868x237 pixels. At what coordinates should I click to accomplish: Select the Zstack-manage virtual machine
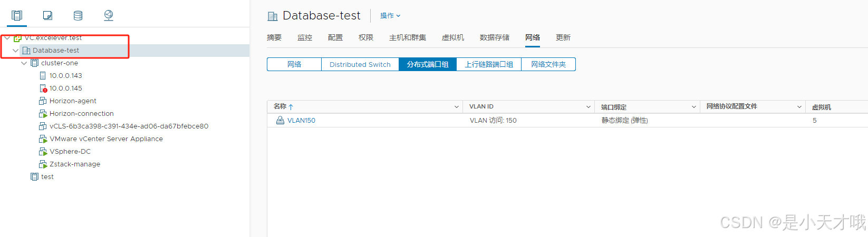click(75, 164)
